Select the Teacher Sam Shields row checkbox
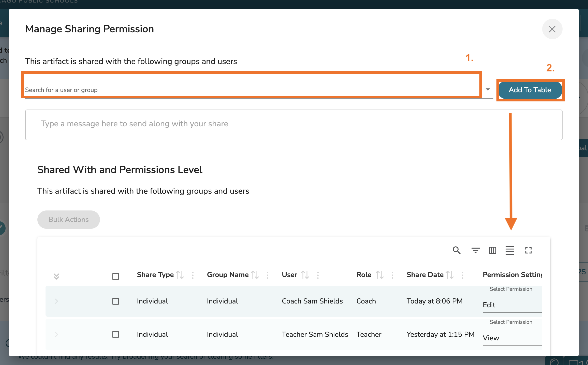The height and width of the screenshot is (365, 588). [116, 334]
